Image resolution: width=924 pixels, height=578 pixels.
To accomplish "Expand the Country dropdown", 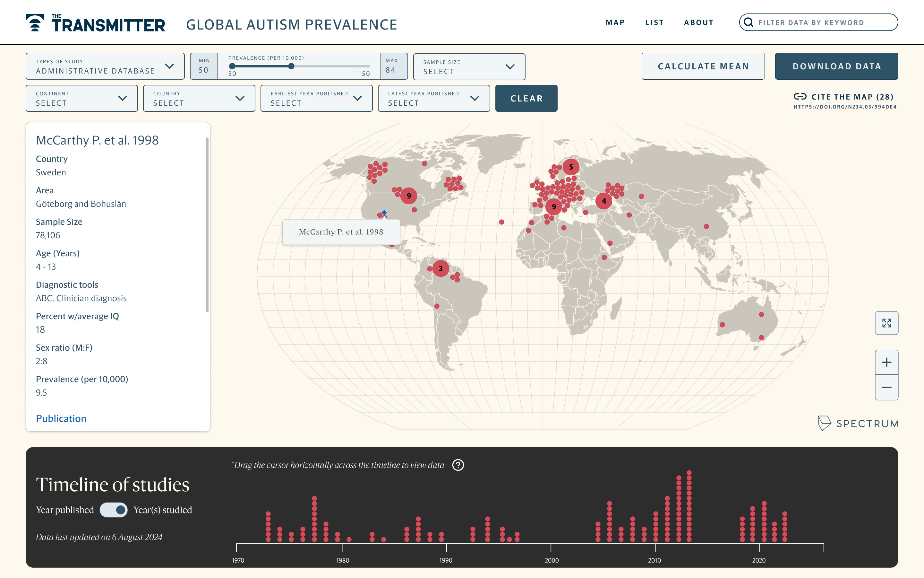I will coord(199,98).
